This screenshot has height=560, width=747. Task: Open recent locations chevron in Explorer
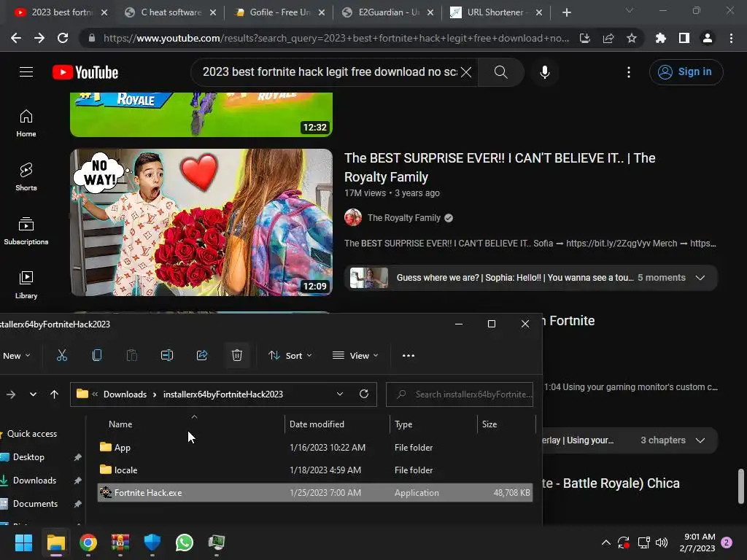33,394
